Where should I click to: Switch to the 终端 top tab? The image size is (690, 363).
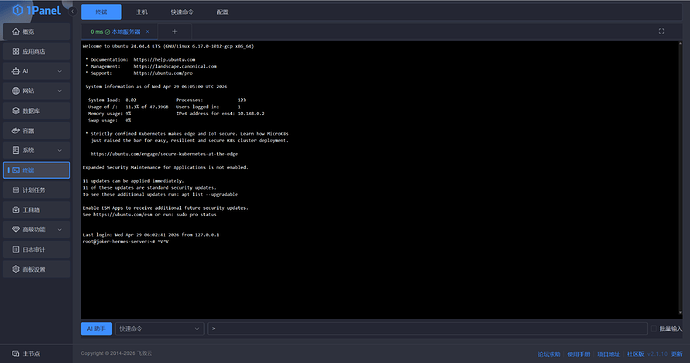101,12
